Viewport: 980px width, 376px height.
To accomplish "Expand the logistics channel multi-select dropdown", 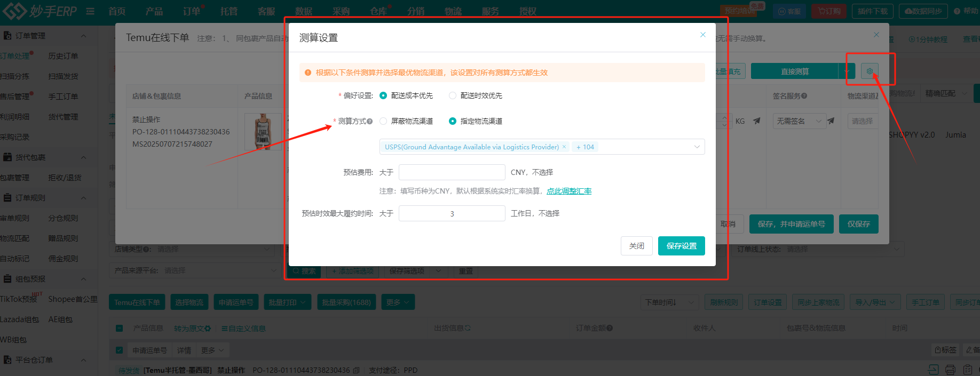I will click(696, 147).
